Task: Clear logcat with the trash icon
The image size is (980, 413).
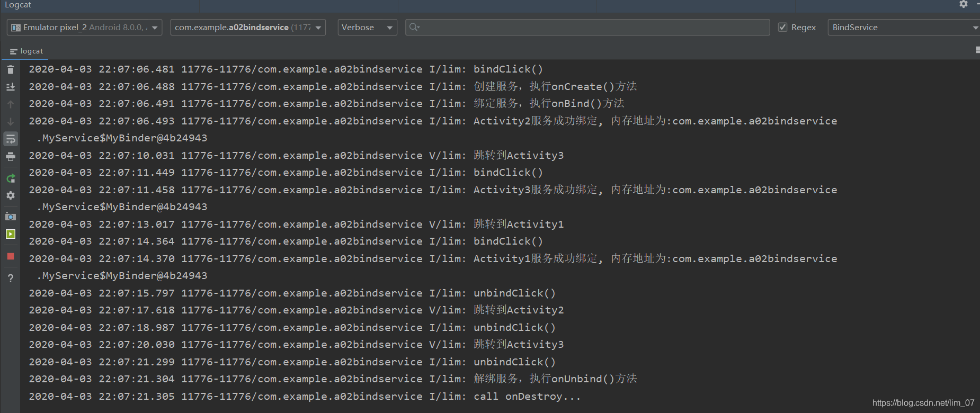Action: (x=10, y=69)
